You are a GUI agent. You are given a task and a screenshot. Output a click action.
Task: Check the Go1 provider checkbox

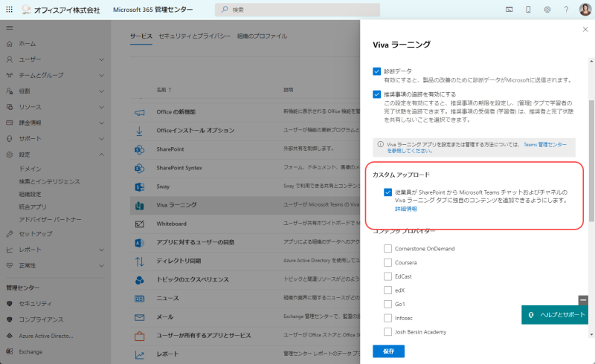pos(387,304)
